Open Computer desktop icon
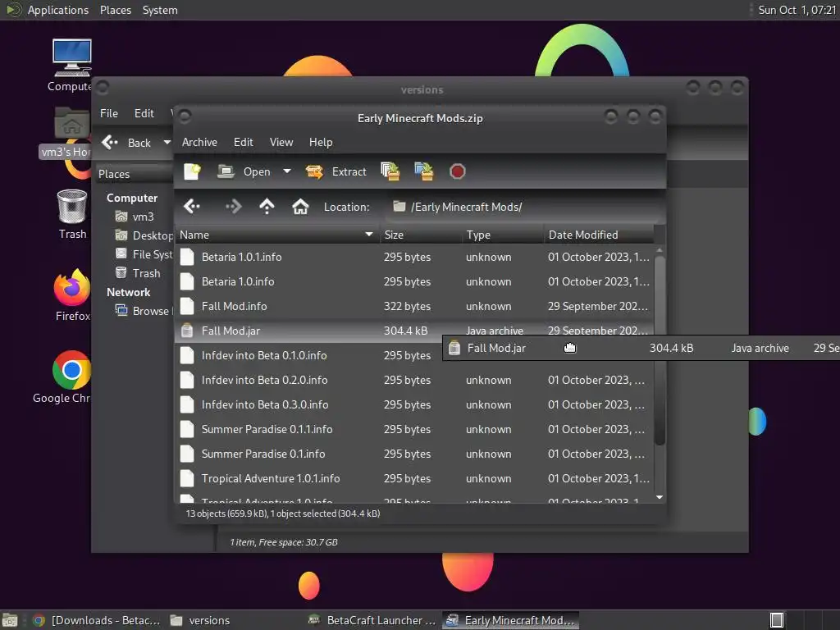 click(x=72, y=65)
